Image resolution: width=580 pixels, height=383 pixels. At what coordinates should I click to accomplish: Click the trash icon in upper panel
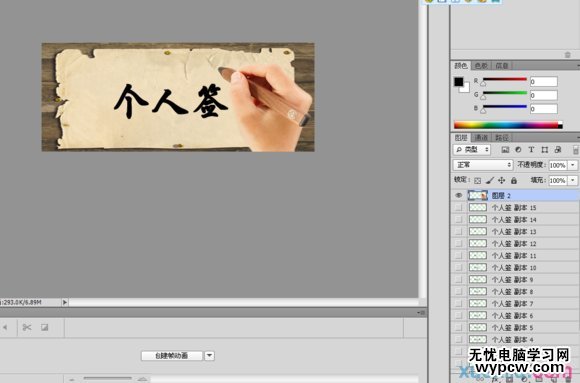click(x=568, y=55)
